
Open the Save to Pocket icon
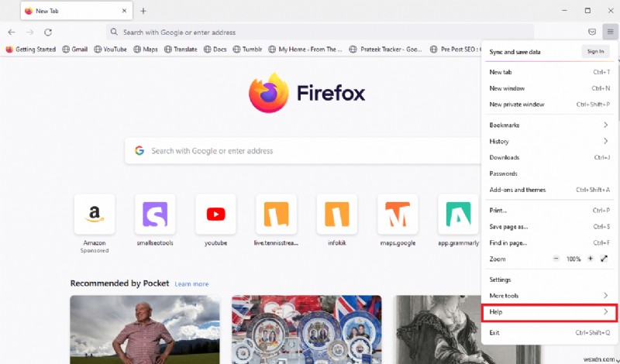click(x=592, y=32)
